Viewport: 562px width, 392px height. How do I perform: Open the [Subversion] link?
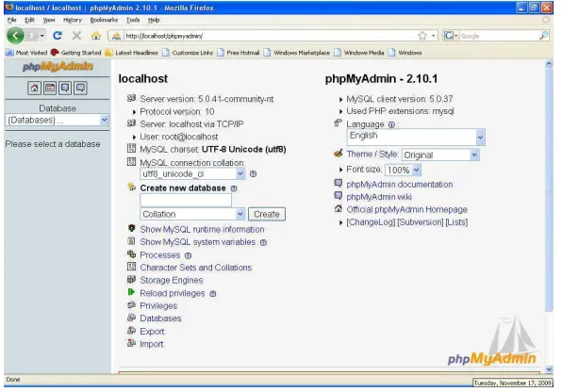(x=420, y=222)
